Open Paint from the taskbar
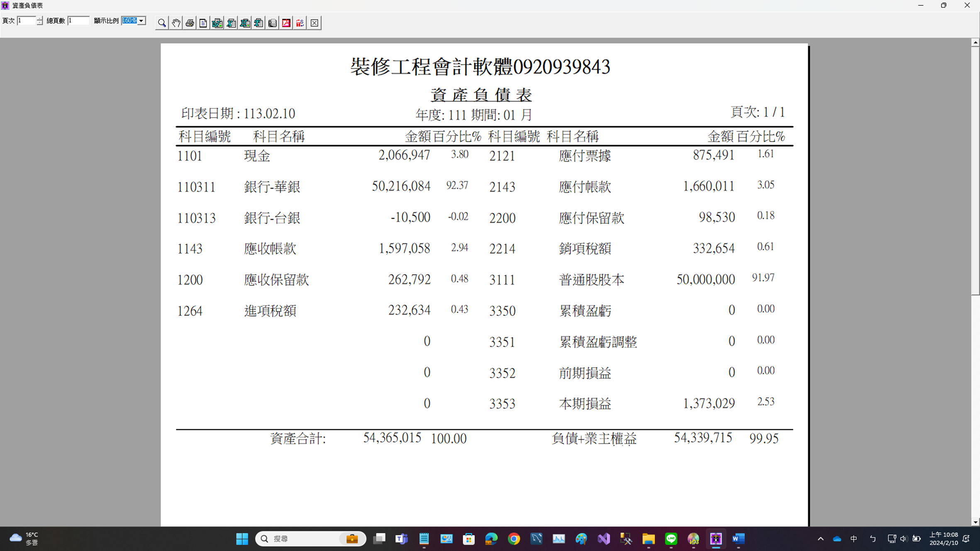This screenshot has height=551, width=980. click(581, 539)
